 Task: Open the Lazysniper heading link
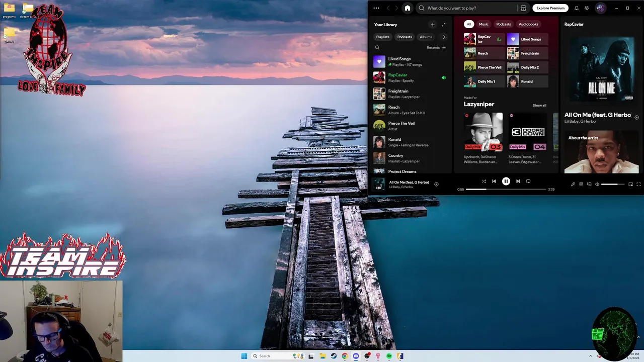479,104
